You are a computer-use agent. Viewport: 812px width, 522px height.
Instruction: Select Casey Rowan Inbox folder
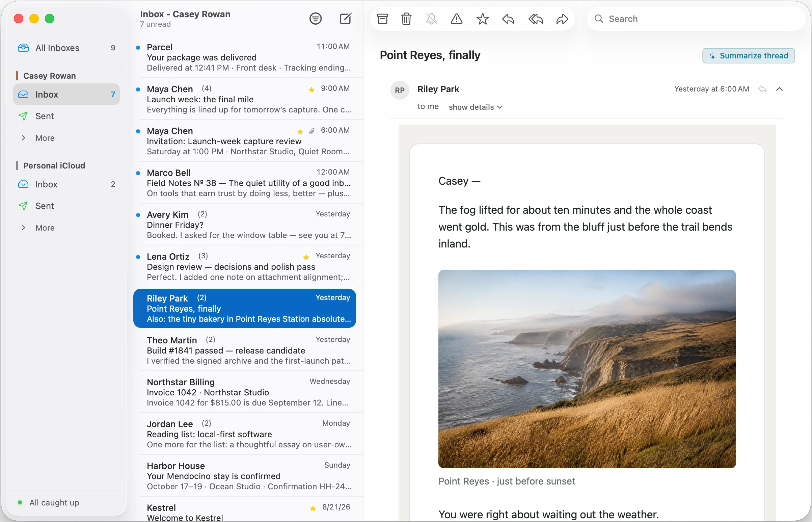tap(66, 94)
